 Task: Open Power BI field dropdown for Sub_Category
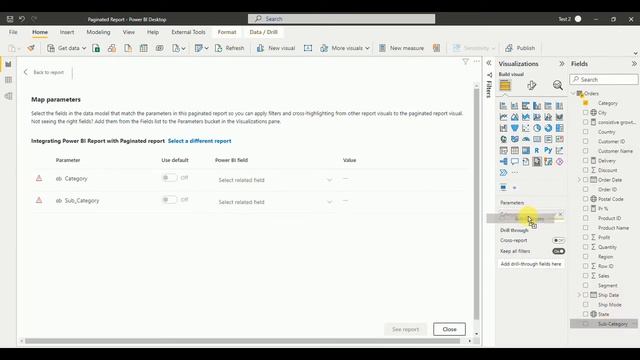point(276,202)
